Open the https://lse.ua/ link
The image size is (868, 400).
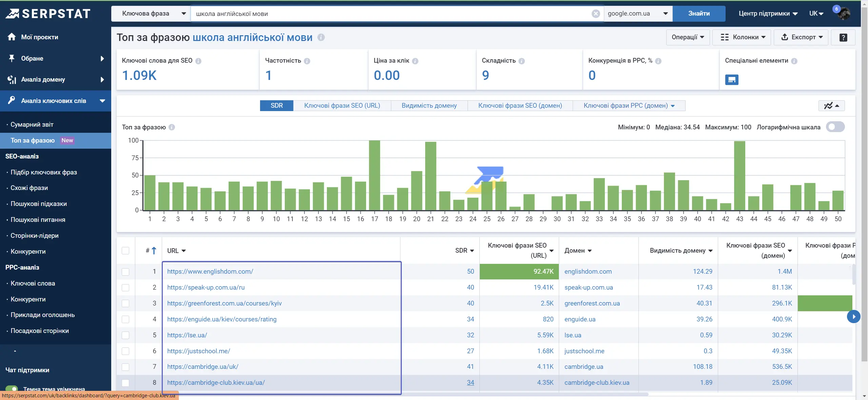pos(187,335)
